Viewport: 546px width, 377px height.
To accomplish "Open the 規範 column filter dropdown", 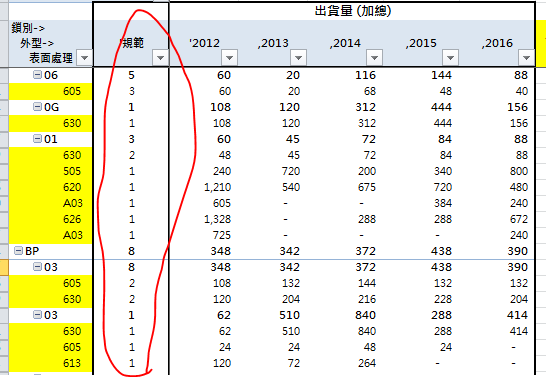I will [160, 58].
